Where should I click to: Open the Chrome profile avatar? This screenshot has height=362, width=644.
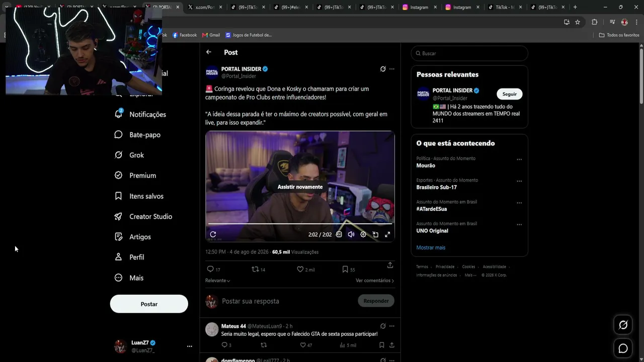[x=624, y=22]
